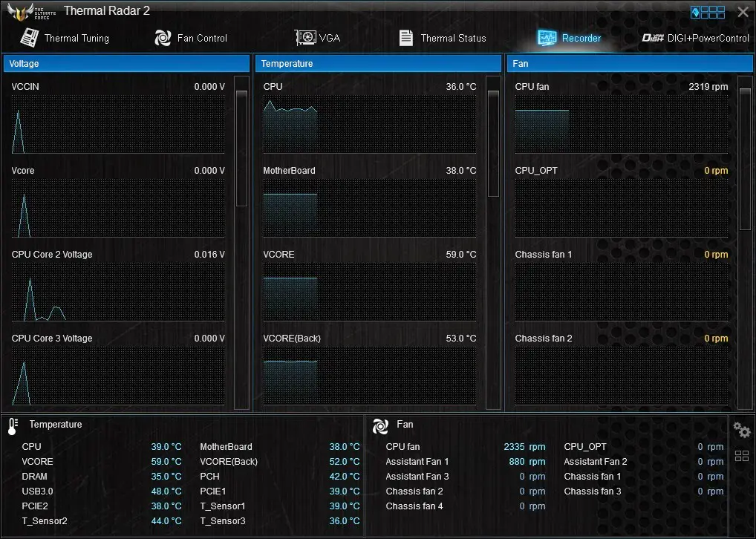Click the 2335 rpm value
This screenshot has height=539, width=756.
pyautogui.click(x=524, y=447)
